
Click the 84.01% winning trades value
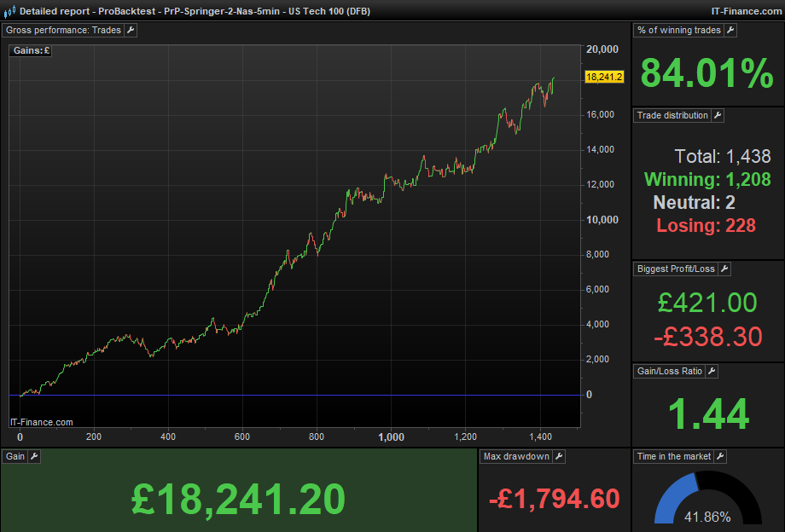point(706,73)
